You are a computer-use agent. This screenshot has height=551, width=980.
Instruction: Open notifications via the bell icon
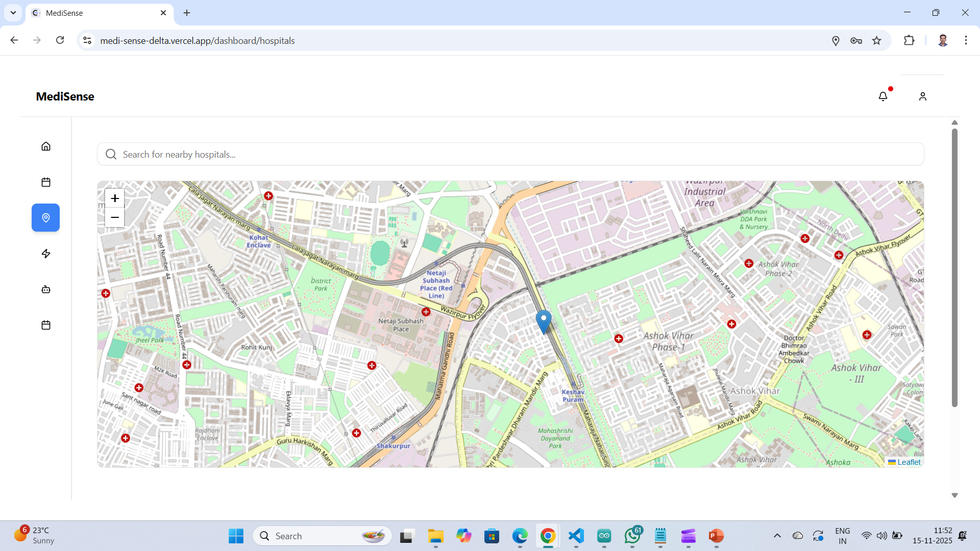point(883,96)
